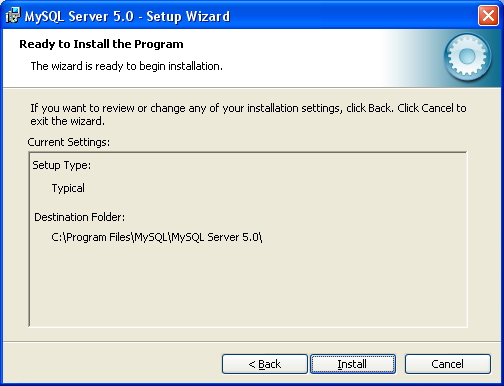Screen dimensions: 504x386
Task: Click the review or change settings instruction paragraph
Action: pos(248,114)
